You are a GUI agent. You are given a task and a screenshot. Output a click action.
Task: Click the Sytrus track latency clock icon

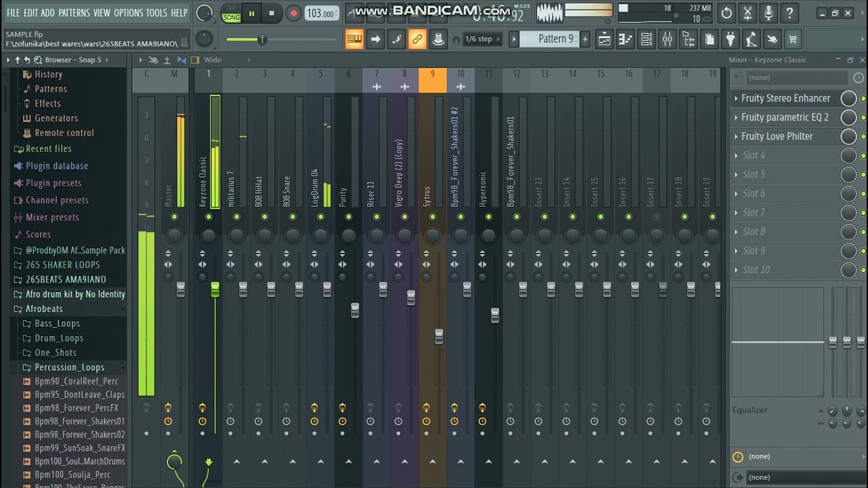(x=427, y=422)
